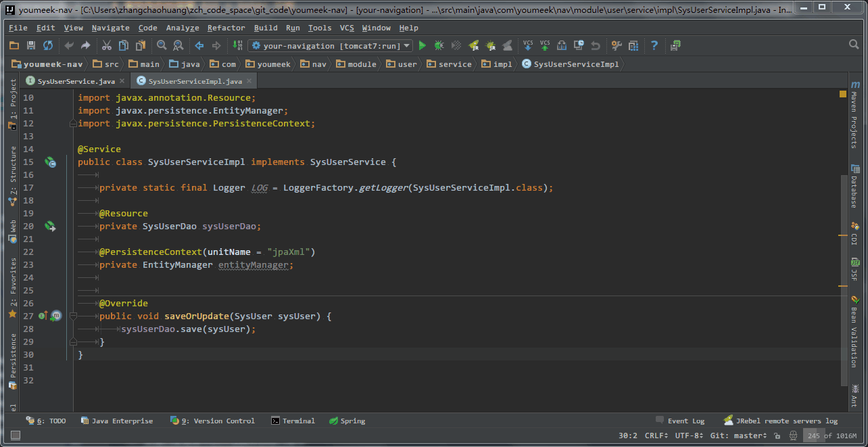Toggle the file read-only lock icon
This screenshot has width=868, height=447.
click(777, 436)
